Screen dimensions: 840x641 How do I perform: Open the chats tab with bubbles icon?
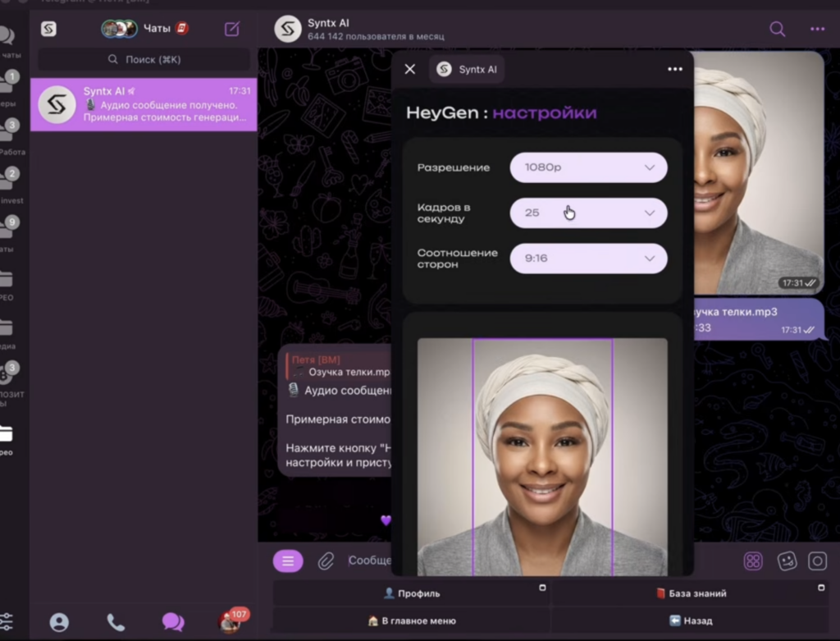pos(173,621)
